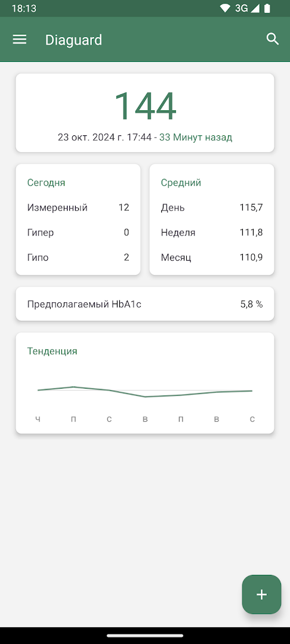Add new entry with plus button

point(262,595)
